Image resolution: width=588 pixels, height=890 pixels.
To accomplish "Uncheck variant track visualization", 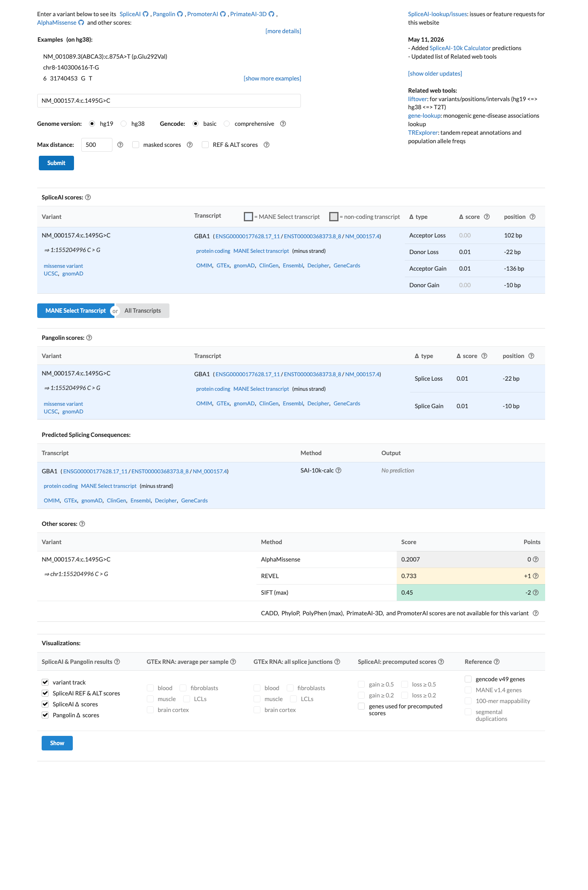I will point(45,682).
